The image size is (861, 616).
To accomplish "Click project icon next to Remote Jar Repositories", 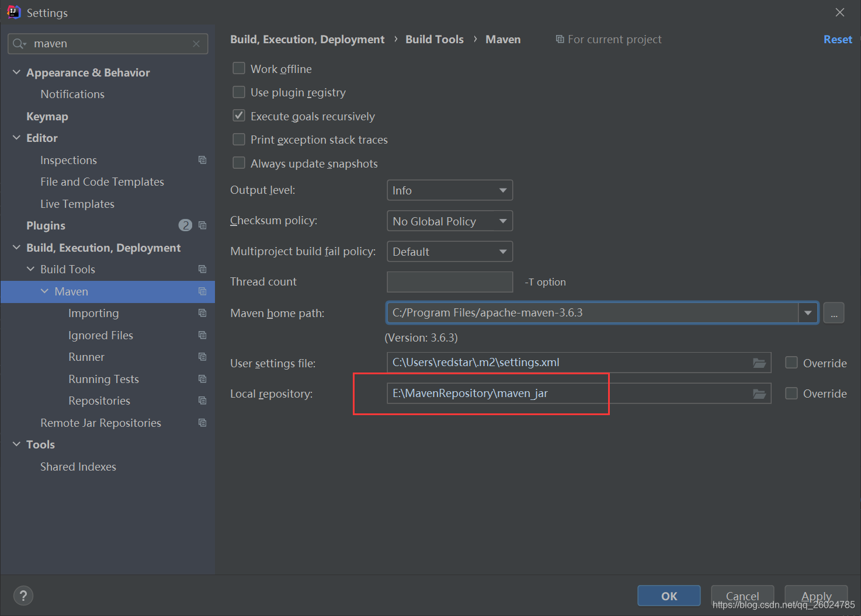I will (x=203, y=423).
